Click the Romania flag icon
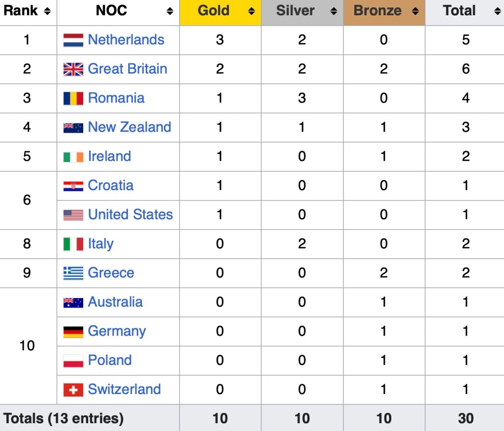 click(73, 98)
